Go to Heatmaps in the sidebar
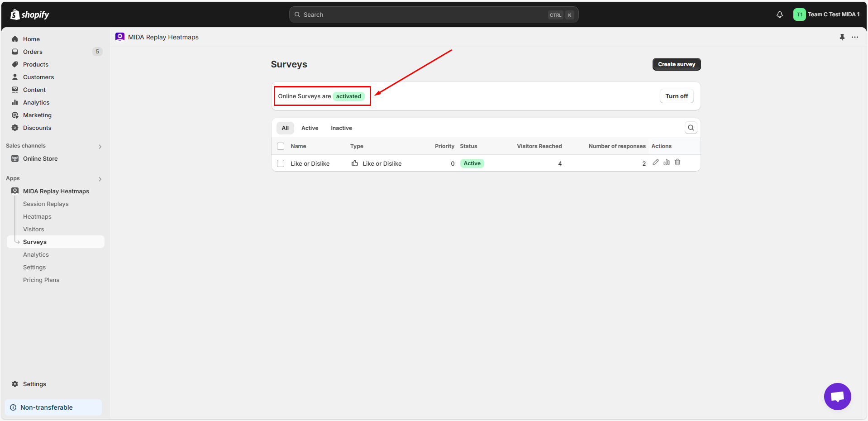Screen dimensions: 868x421 pyautogui.click(x=37, y=217)
